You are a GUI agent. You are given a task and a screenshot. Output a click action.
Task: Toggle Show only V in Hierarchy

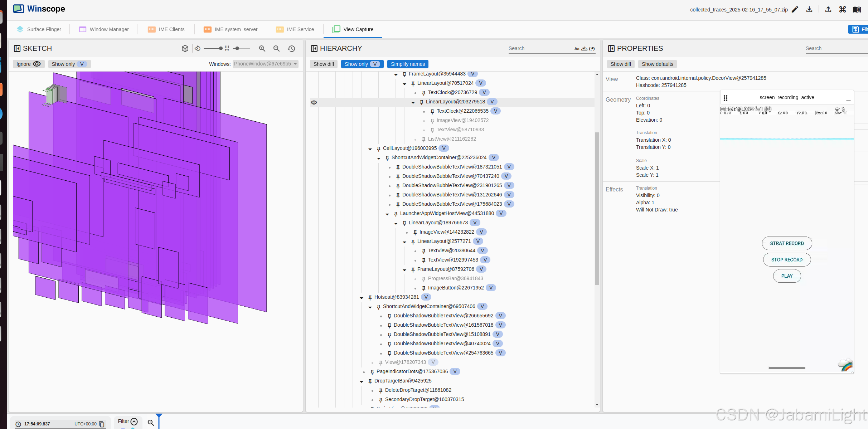pyautogui.click(x=362, y=64)
